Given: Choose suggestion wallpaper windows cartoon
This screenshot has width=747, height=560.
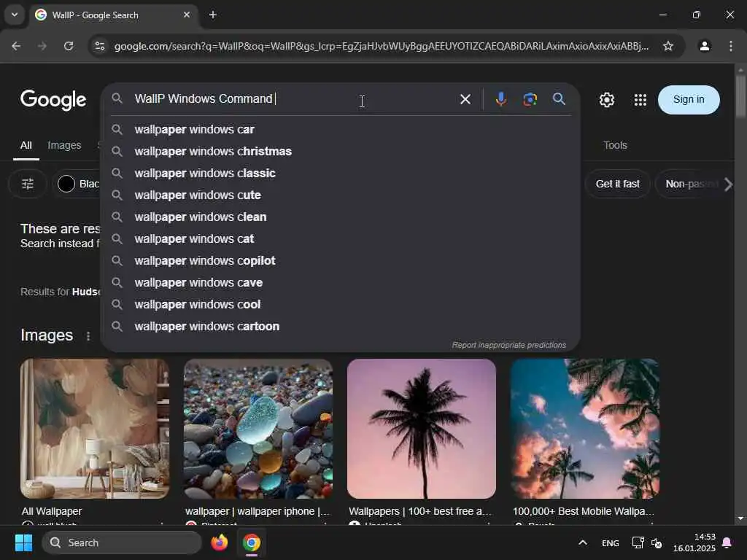Looking at the screenshot, I should point(340,327).
